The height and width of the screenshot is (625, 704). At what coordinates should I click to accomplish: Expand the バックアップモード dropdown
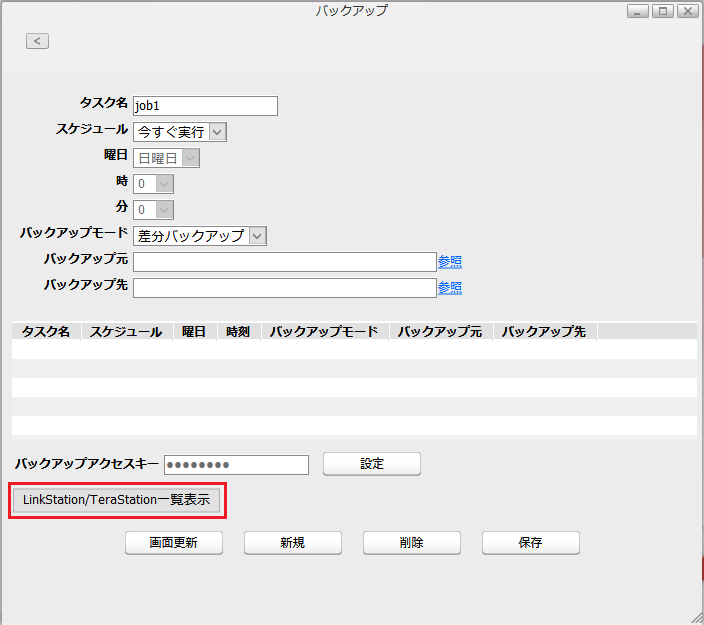click(x=200, y=236)
